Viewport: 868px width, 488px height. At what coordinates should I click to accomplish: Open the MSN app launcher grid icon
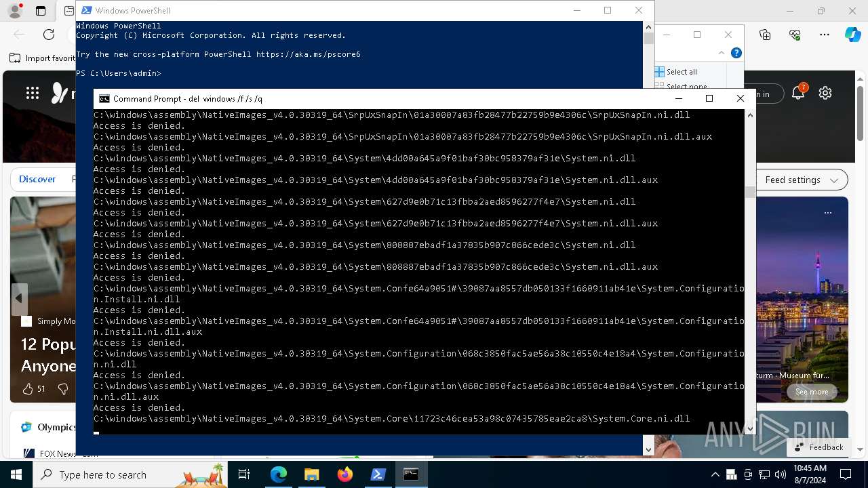pos(33,94)
